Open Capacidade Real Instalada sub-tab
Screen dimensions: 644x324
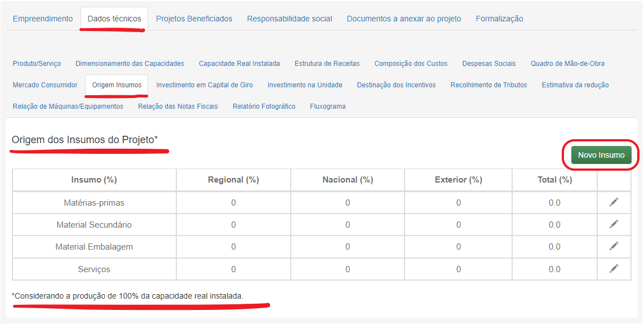pyautogui.click(x=239, y=64)
